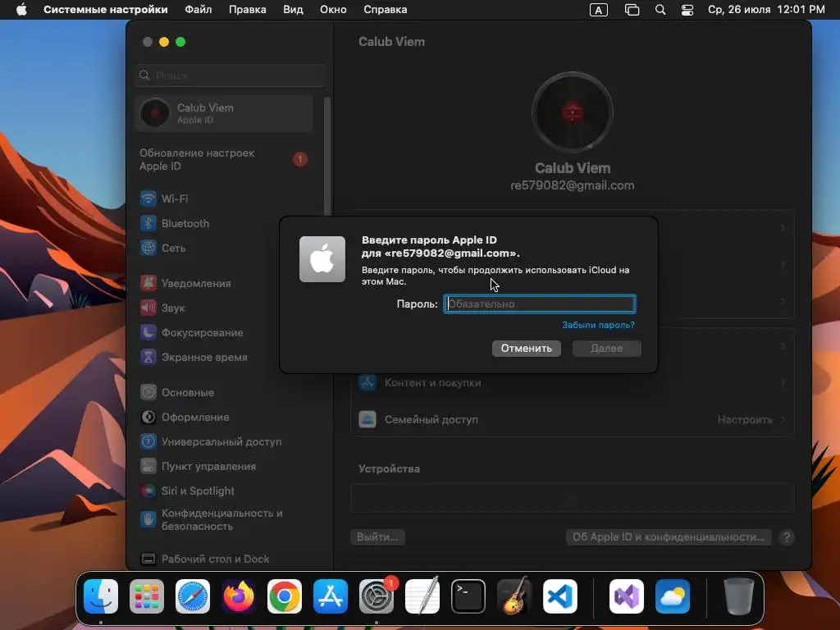The image size is (840, 630).
Task: Open the Trash in the Dock
Action: pyautogui.click(x=739, y=596)
